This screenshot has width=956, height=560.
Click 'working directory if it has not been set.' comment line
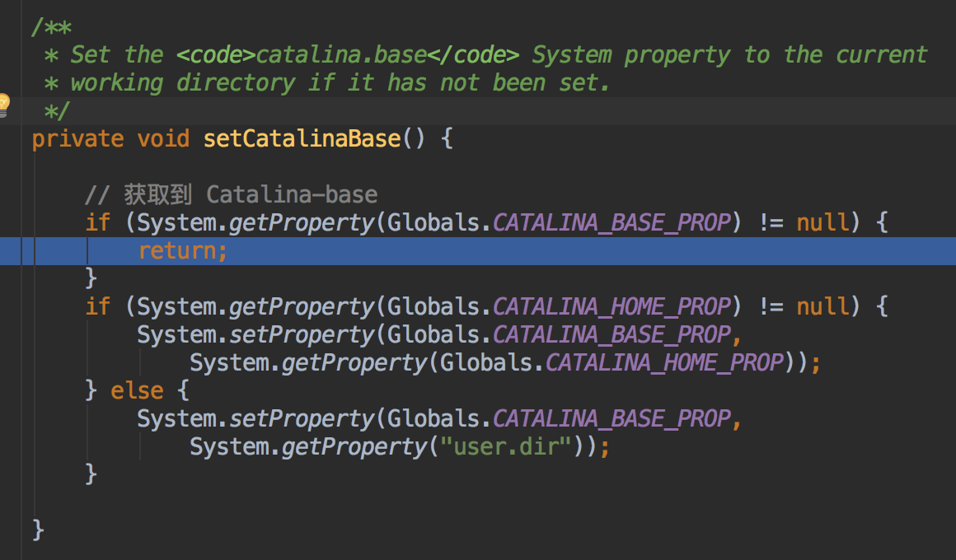pos(340,83)
